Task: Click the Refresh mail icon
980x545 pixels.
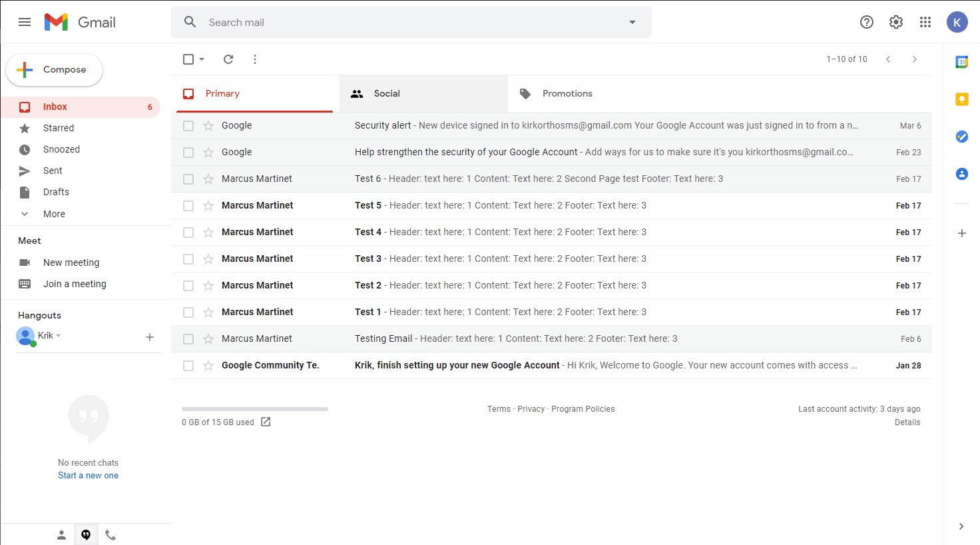Action: pyautogui.click(x=228, y=59)
